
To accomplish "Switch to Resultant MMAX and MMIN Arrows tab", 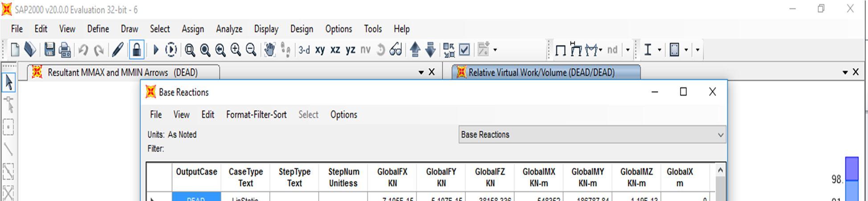I will (122, 73).
